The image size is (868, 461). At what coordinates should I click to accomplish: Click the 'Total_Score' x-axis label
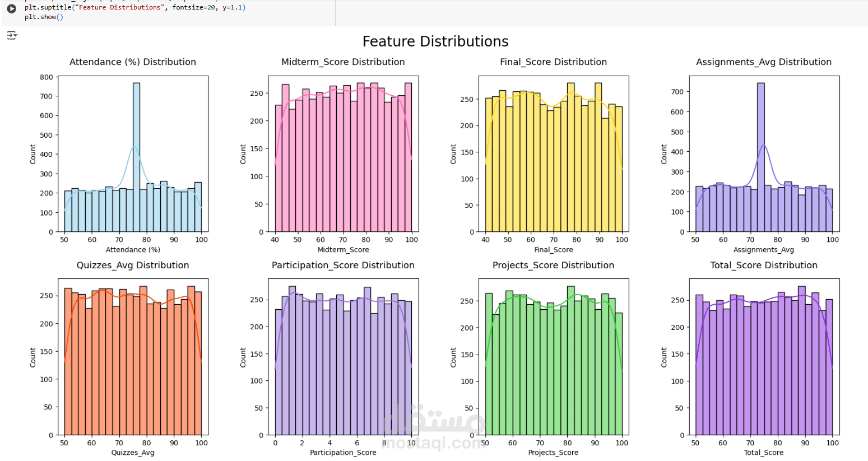[x=764, y=453]
